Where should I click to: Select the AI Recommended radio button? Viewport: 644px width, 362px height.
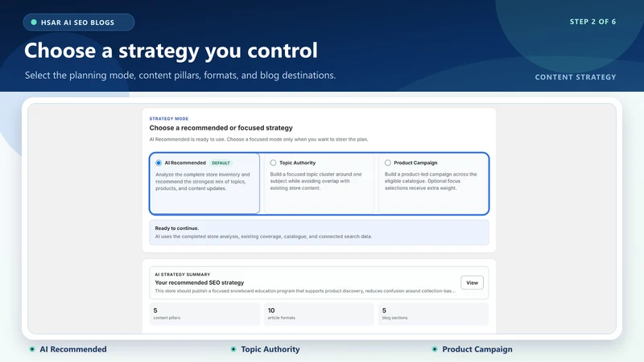point(159,163)
